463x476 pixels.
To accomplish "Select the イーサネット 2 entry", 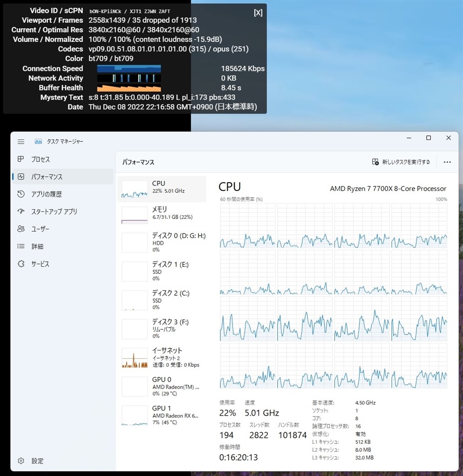I will (162, 357).
